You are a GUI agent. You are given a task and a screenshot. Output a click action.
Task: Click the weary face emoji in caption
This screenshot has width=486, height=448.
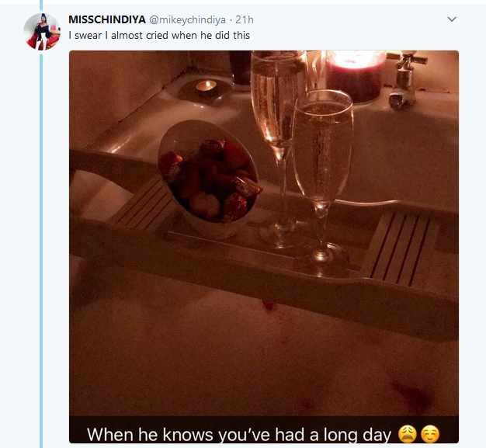click(408, 434)
